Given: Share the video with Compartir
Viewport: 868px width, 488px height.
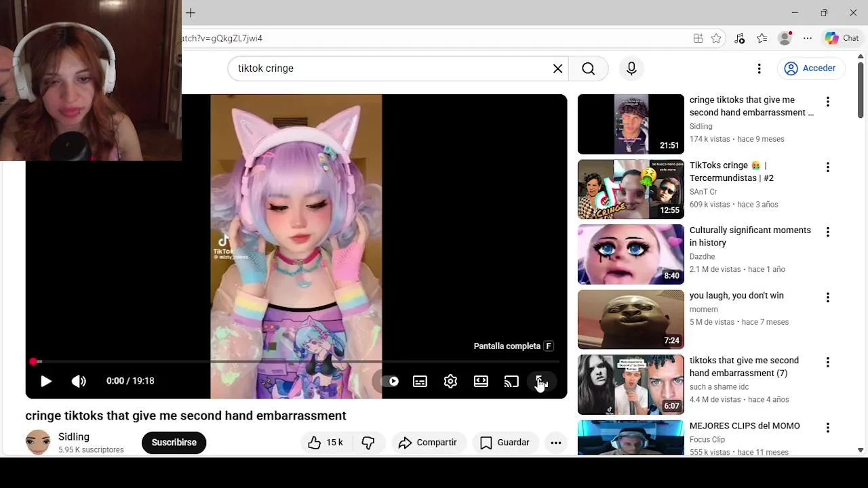Looking at the screenshot, I should click(x=428, y=443).
